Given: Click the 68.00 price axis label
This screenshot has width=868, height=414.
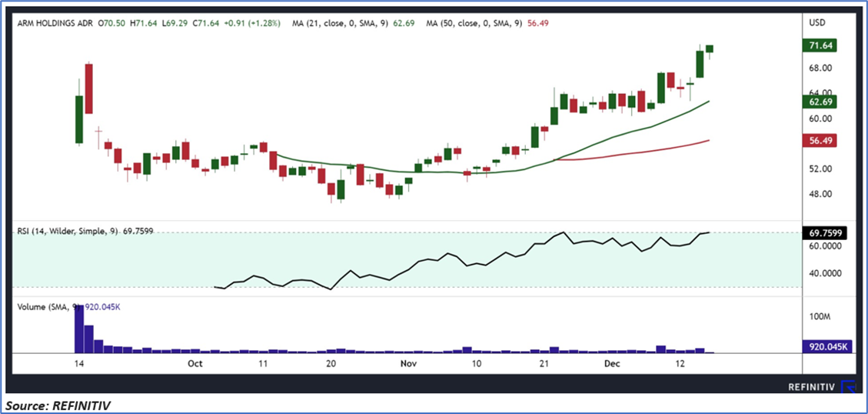Looking at the screenshot, I should pyautogui.click(x=820, y=68).
